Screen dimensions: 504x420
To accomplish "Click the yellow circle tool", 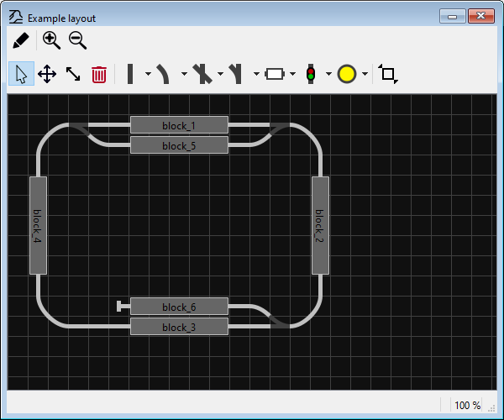I will coord(347,74).
